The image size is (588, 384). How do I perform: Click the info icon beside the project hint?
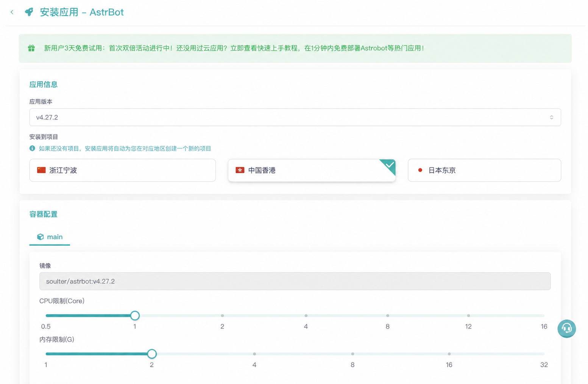pyautogui.click(x=32, y=148)
